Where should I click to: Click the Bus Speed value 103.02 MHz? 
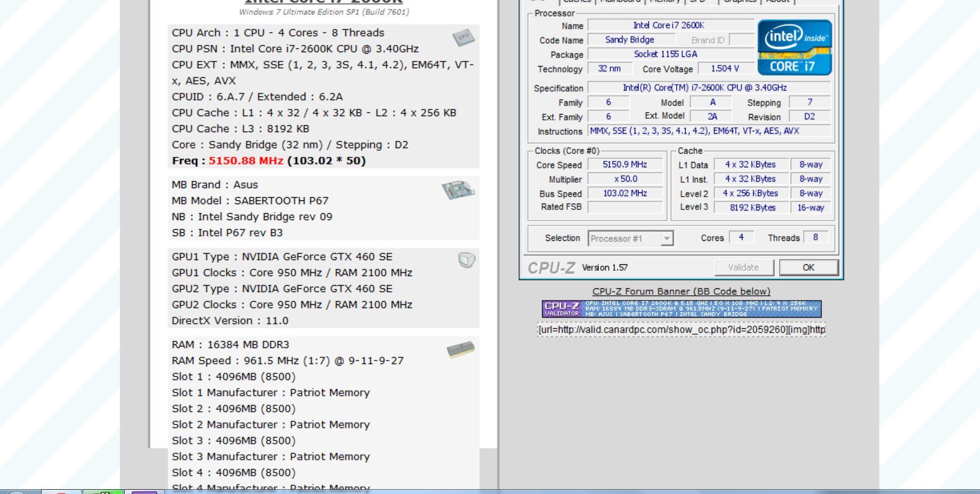pyautogui.click(x=625, y=193)
